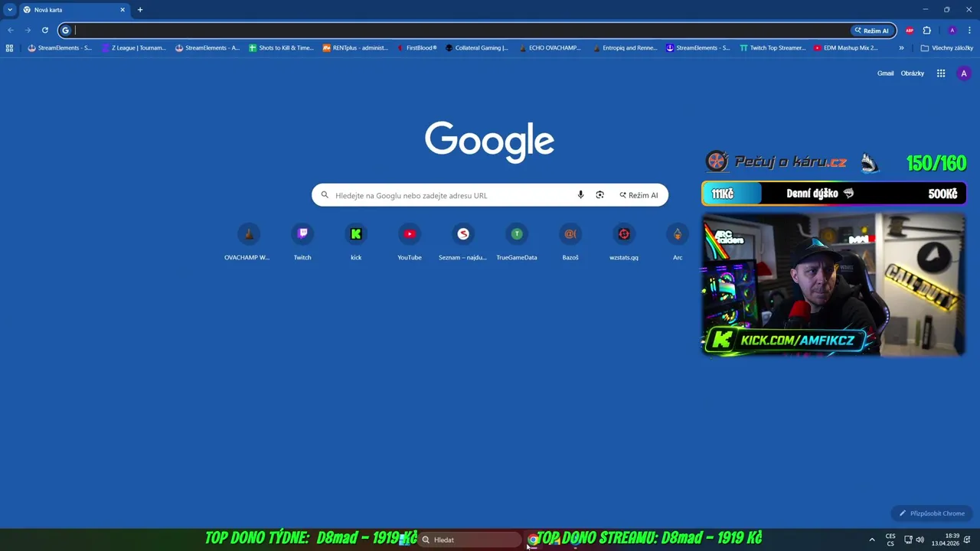Open the Extensions puzzle menu
This screenshot has width=980, height=551.
[x=927, y=31]
